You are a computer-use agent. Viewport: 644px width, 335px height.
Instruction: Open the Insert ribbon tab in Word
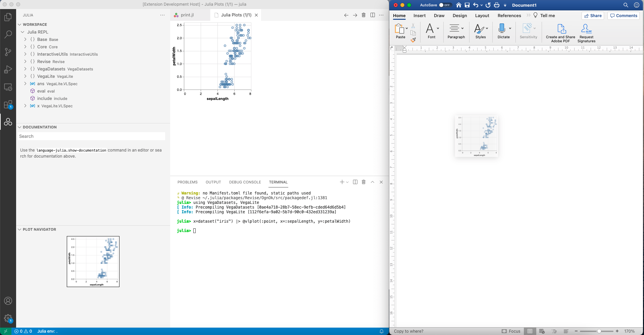pos(419,15)
